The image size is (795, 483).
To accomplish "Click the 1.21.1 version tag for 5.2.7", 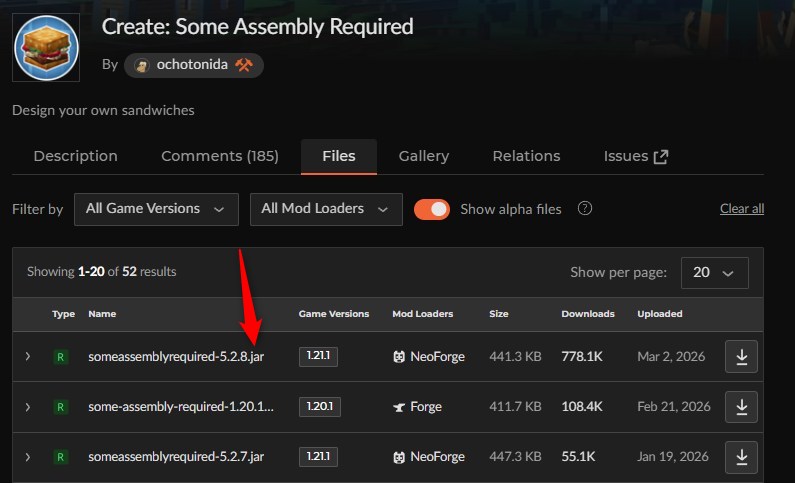I will (x=318, y=457).
